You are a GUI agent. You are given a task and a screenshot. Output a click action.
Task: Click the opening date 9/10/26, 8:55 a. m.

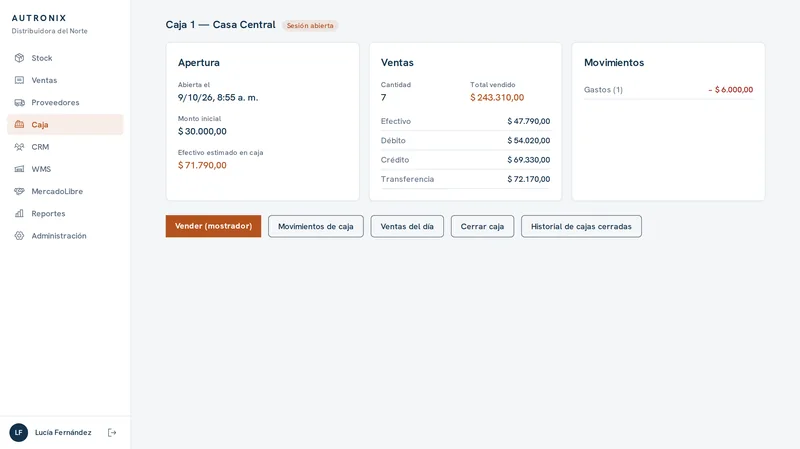pyautogui.click(x=218, y=97)
